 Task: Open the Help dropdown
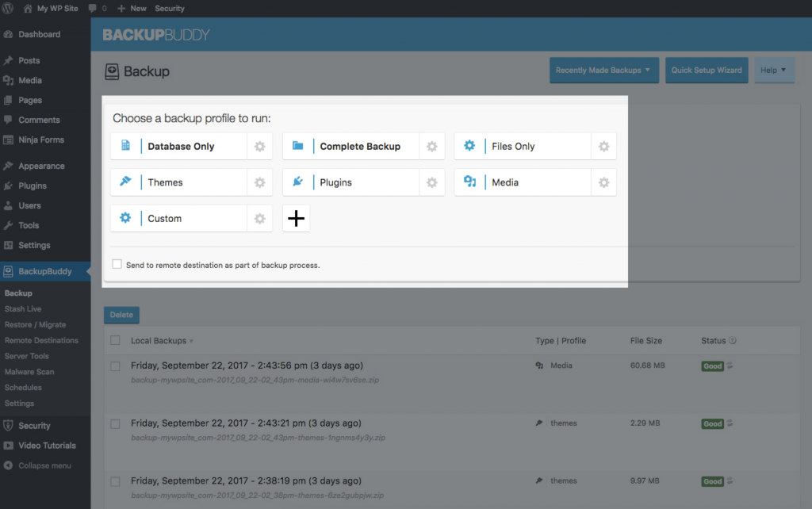tap(774, 71)
